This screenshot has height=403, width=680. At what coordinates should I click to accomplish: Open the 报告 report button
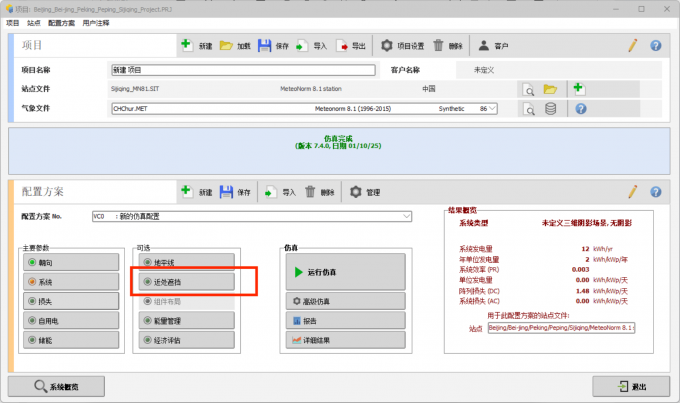tap(346, 321)
